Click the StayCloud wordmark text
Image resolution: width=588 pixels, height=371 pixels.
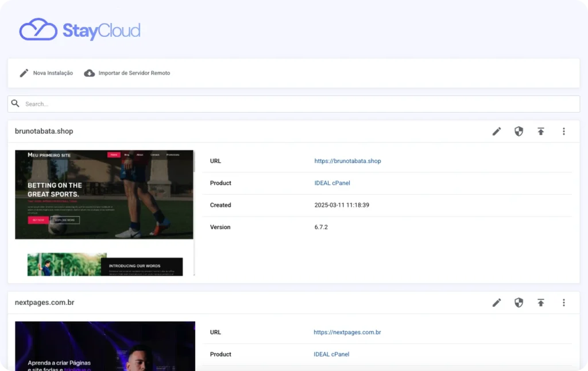pos(101,30)
